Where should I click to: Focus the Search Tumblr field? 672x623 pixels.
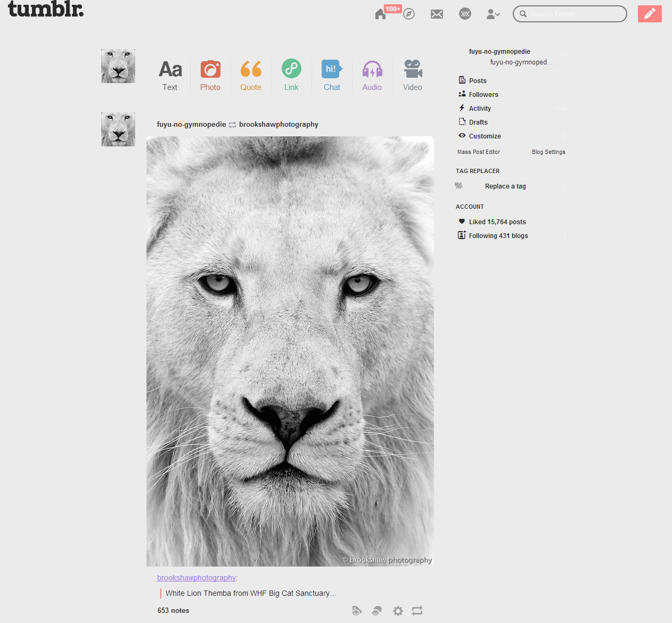(x=570, y=14)
